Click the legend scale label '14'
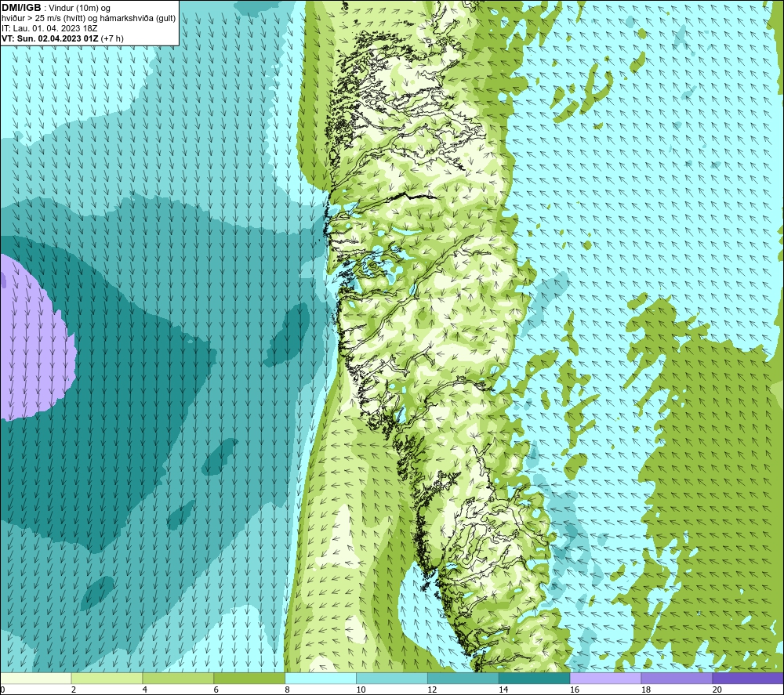Image resolution: width=784 pixels, height=695 pixels. (x=503, y=690)
